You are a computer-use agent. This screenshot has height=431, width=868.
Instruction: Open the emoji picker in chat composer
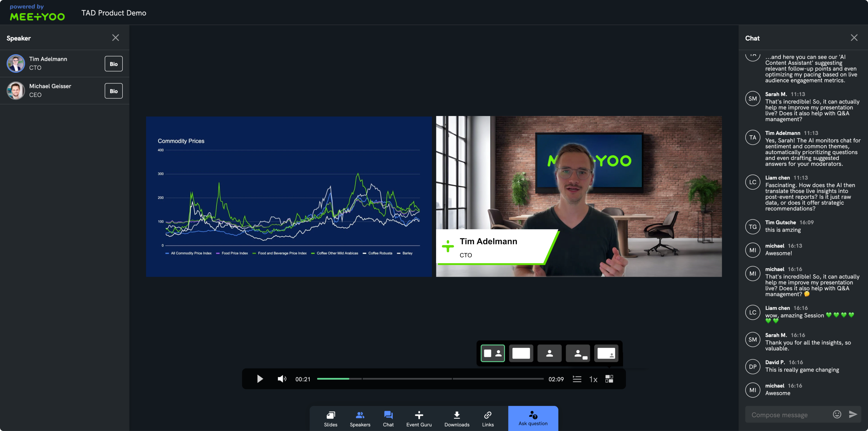pos(837,414)
